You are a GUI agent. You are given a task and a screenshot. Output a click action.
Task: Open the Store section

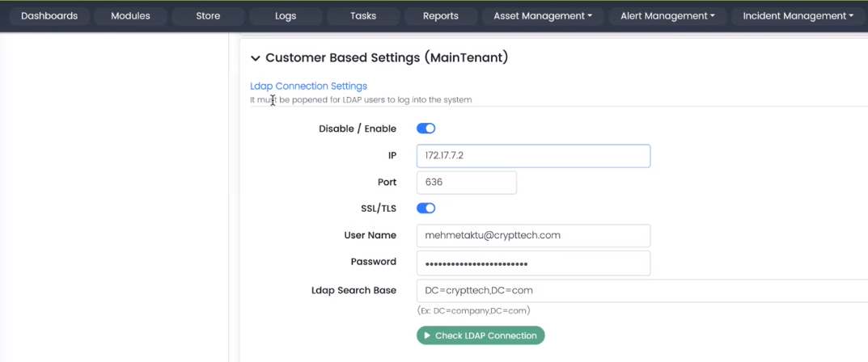click(208, 16)
